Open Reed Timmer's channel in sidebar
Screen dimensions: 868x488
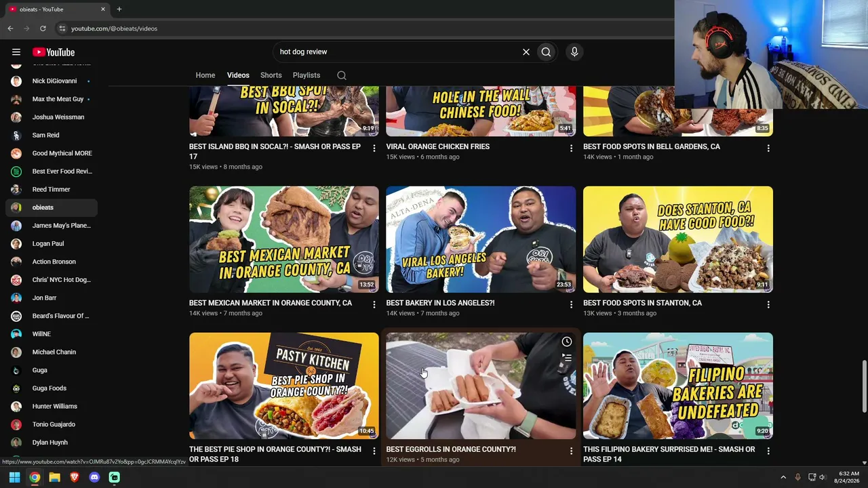pyautogui.click(x=52, y=190)
